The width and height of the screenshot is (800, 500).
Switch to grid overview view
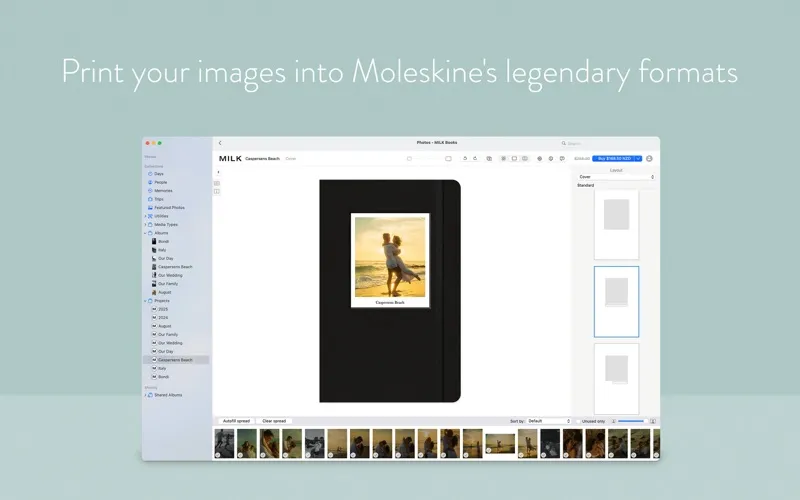point(504,159)
